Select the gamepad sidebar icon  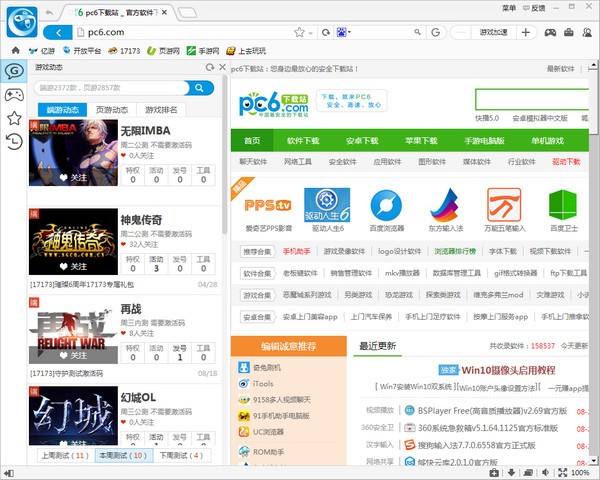coord(14,95)
